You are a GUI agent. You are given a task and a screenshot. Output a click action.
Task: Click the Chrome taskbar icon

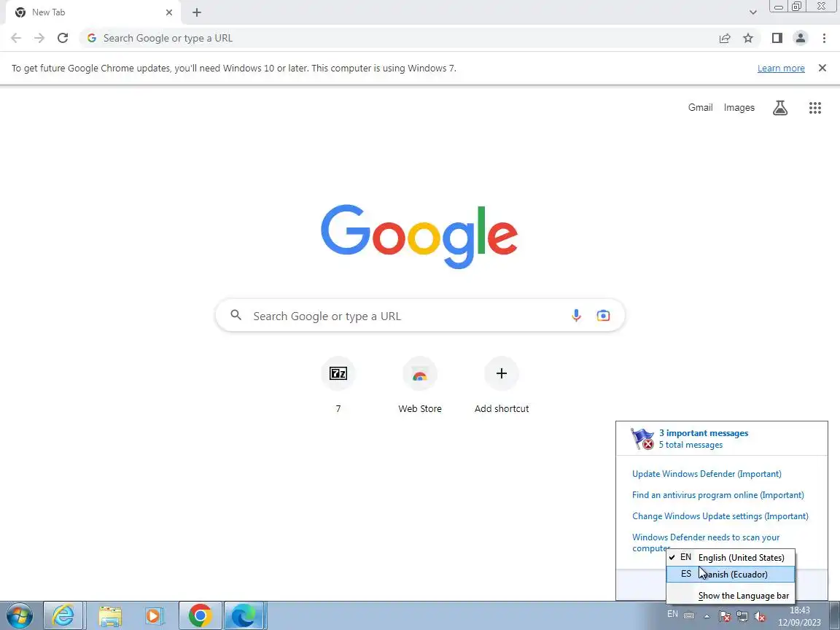point(200,616)
